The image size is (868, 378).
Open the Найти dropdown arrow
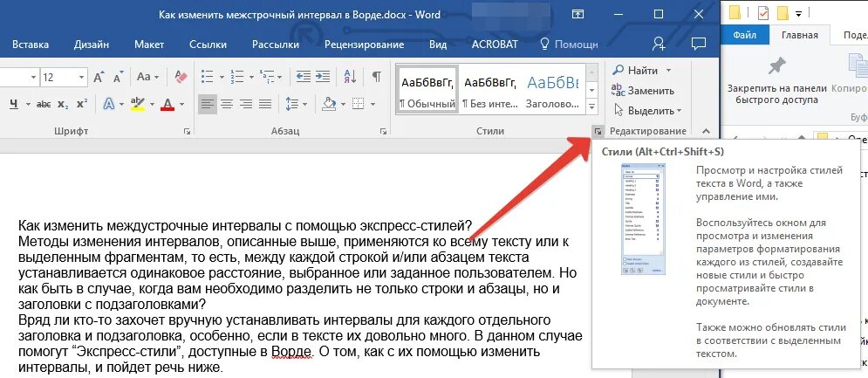668,71
